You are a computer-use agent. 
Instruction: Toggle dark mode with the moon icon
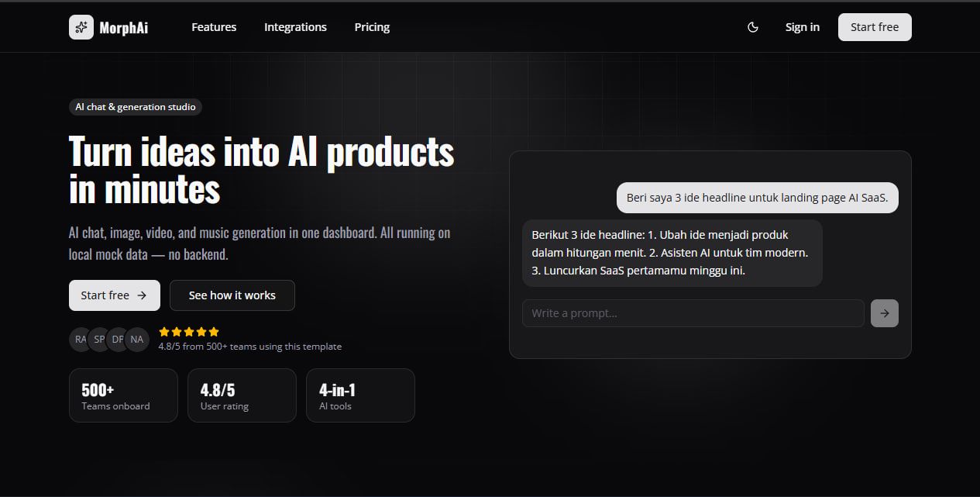(x=753, y=27)
